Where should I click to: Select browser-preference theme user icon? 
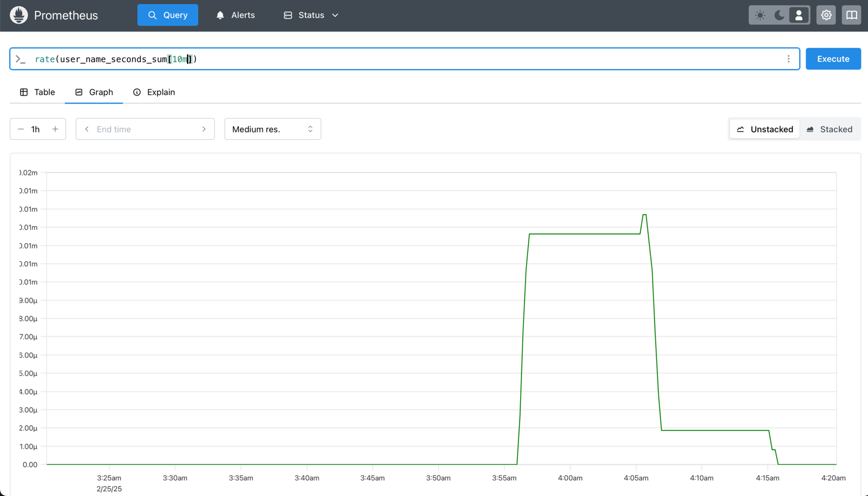pyautogui.click(x=799, y=15)
